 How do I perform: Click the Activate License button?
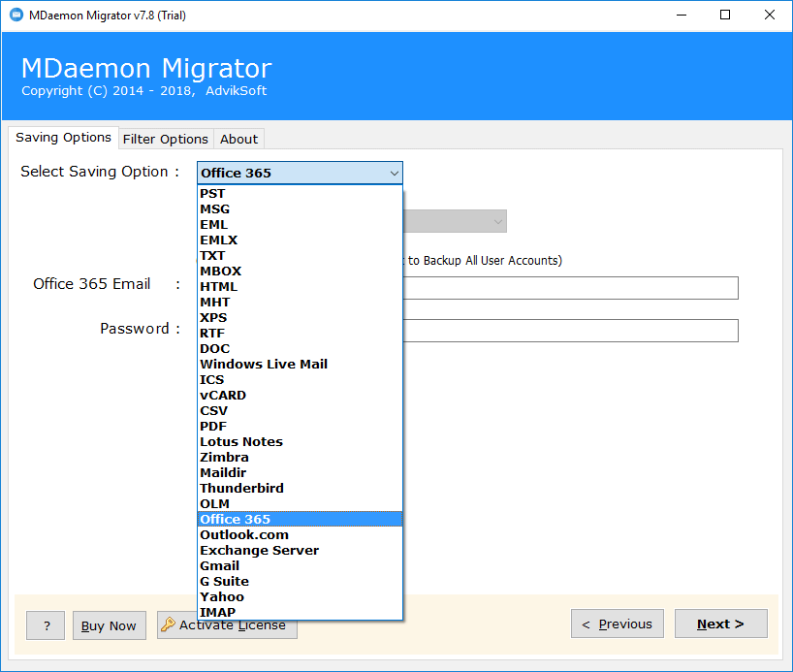(x=227, y=625)
